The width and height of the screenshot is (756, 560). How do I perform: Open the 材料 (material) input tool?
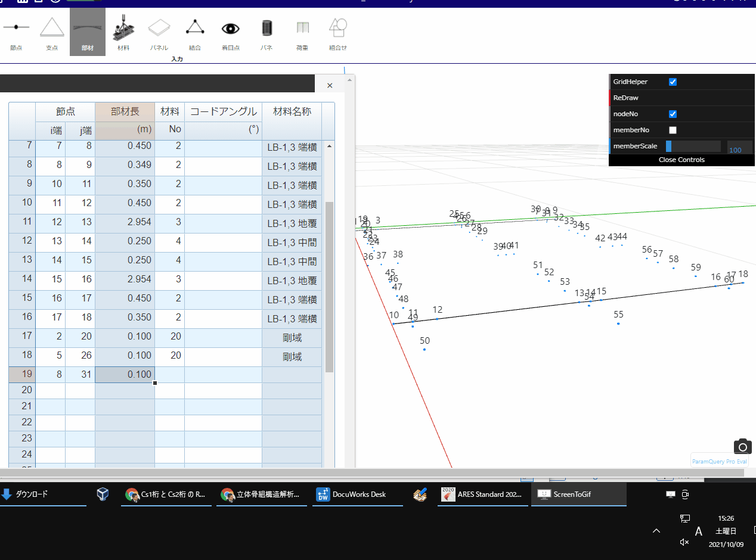click(123, 33)
